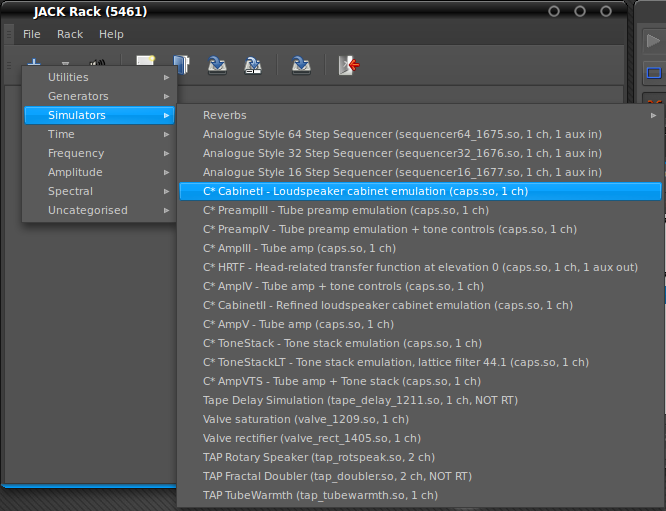Add C* ToneStack Tone stack emulation
666x511 pixels.
pos(420,343)
